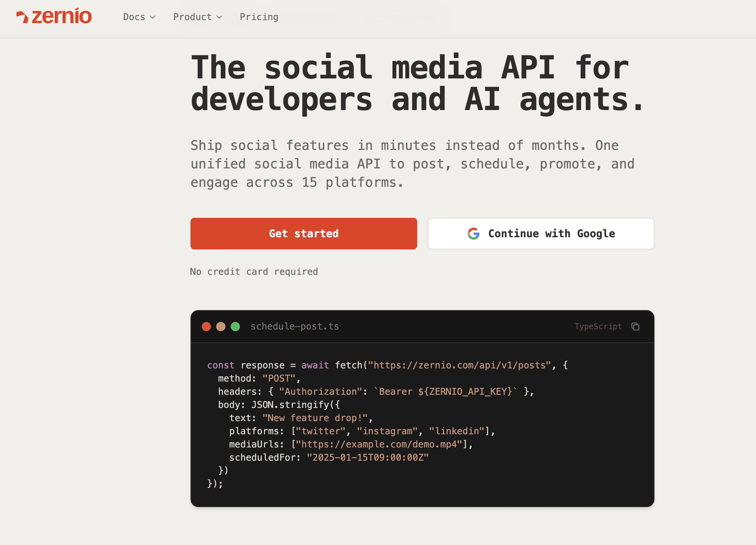Click the zernio.com/api/v1/posts URL string
The image size is (756, 545).
[460, 365]
